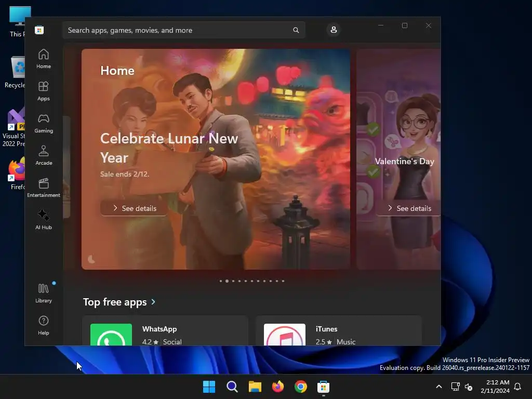Maximize the Microsoft Store window
This screenshot has width=532, height=399.
[404, 25]
